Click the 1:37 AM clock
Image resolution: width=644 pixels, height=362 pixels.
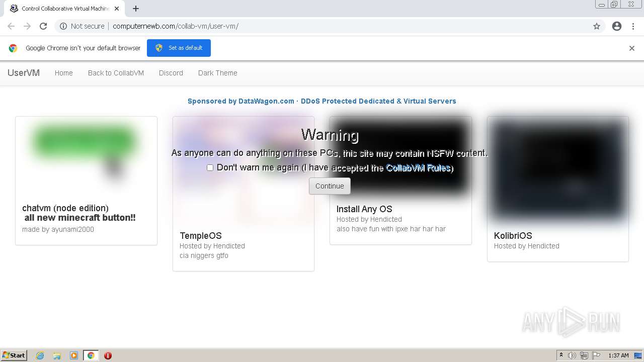click(618, 355)
